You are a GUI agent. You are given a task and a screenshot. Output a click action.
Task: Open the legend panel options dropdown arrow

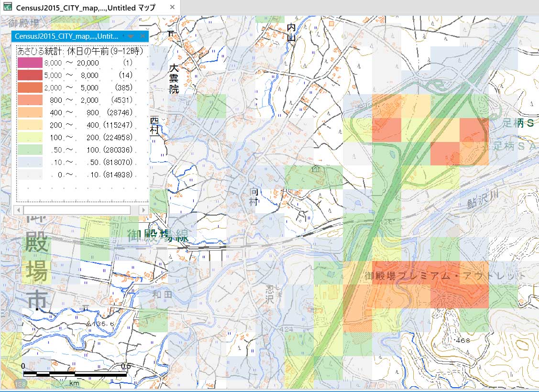pos(130,37)
